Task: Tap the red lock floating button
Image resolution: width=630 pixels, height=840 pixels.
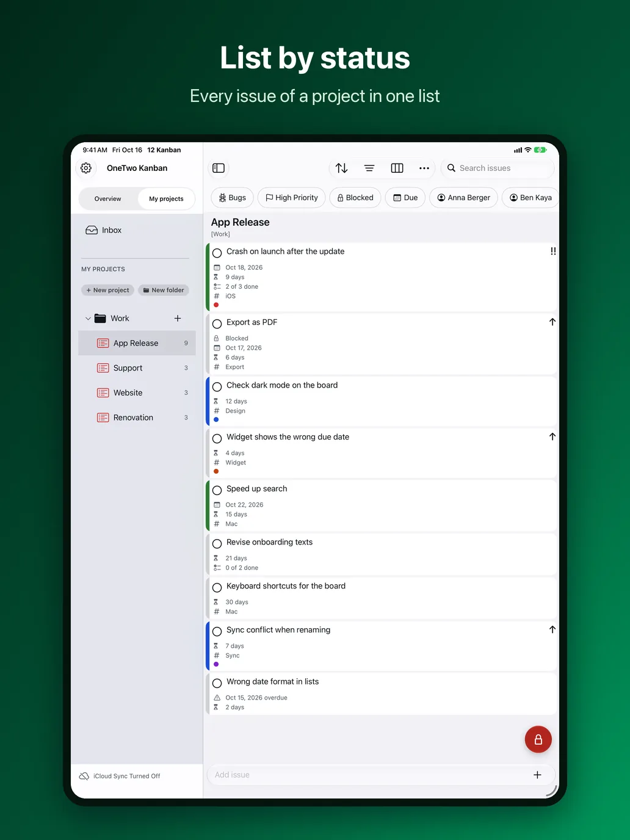Action: coord(538,739)
